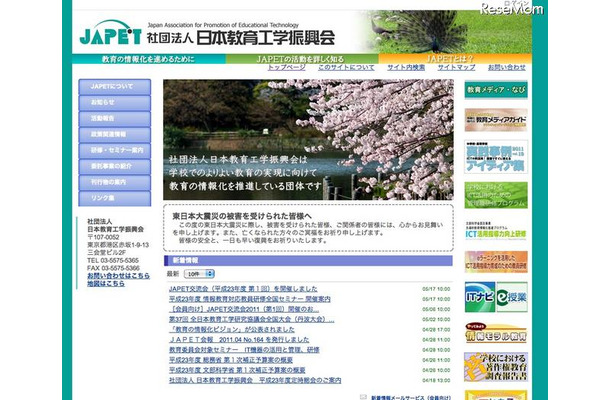This screenshot has height=400, width=610.
Task: Open news item 平成23年度定時総会のご案内
Action: click(x=255, y=380)
